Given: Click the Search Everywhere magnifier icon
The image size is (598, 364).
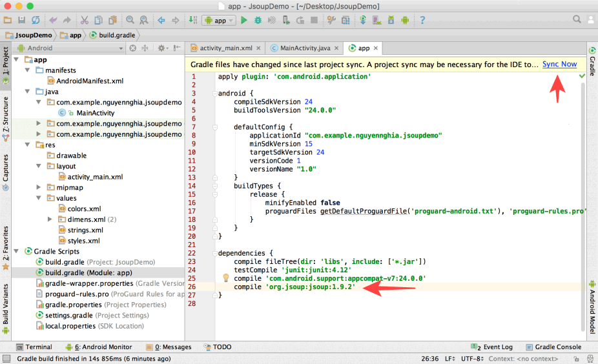Looking at the screenshot, I should tap(577, 19).
